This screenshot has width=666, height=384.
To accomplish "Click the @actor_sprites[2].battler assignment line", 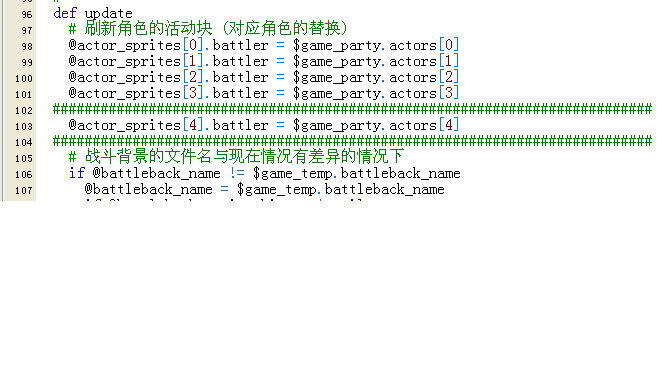I will (x=264, y=77).
